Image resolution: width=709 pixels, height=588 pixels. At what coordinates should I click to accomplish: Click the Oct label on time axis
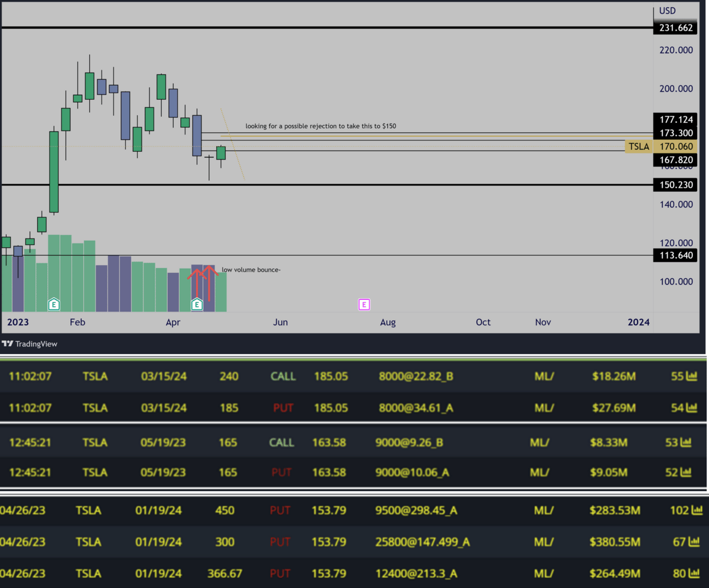tap(483, 322)
